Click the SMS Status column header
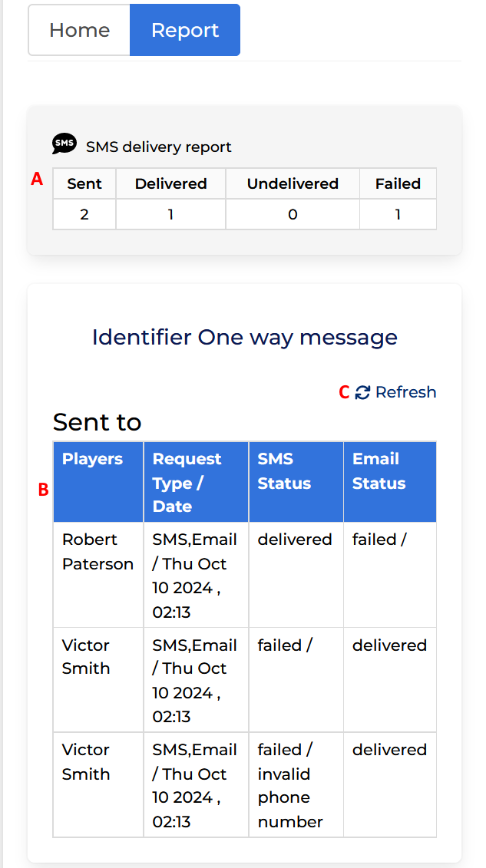The image size is (486, 868). pyautogui.click(x=296, y=482)
